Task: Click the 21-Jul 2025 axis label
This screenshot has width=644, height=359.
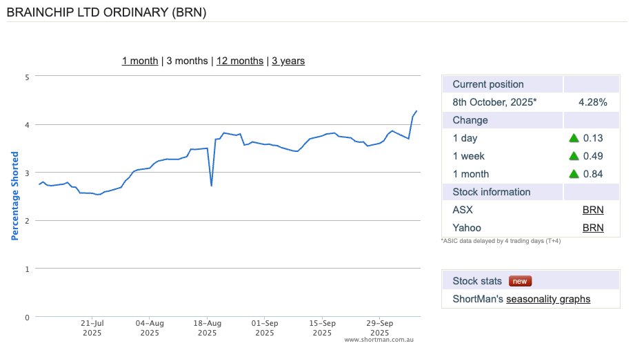Action: [x=92, y=327]
